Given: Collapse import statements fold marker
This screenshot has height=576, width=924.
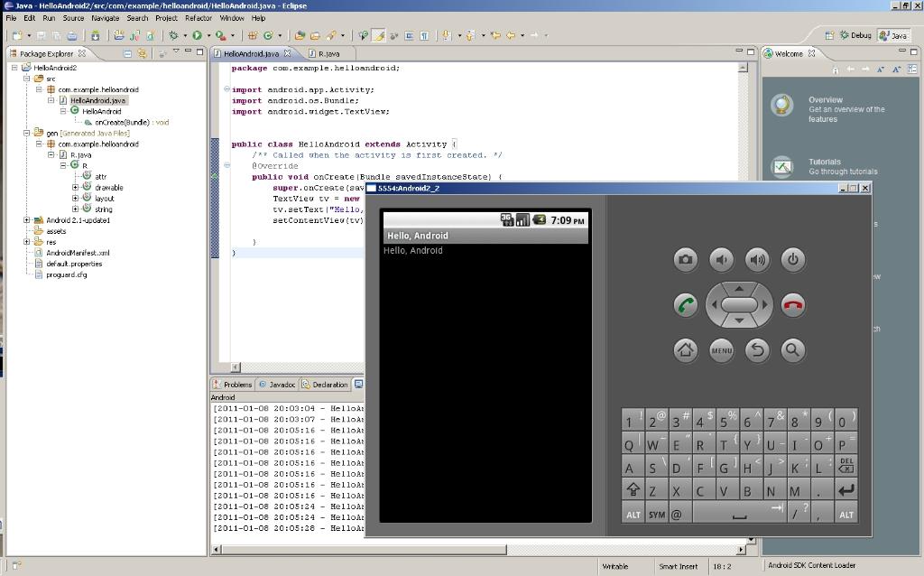Looking at the screenshot, I should click(x=226, y=89).
